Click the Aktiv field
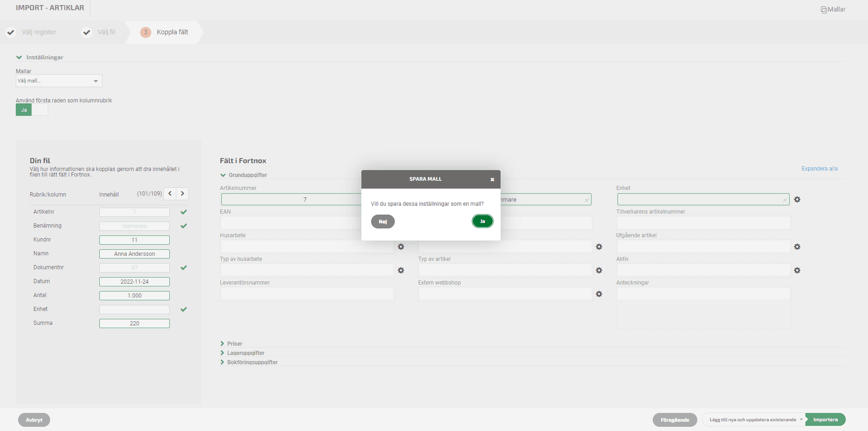The height and width of the screenshot is (431, 868). pos(703,270)
